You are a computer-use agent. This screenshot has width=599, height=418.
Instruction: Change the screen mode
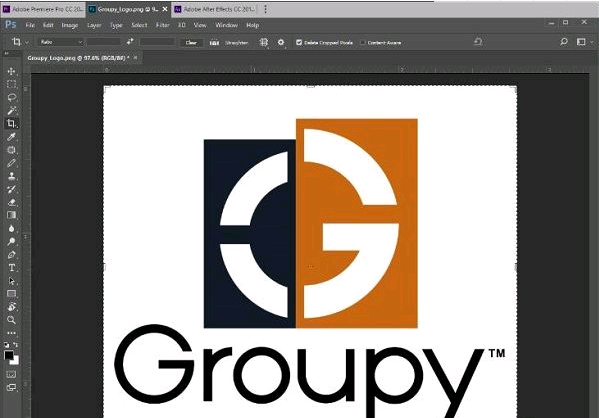pos(11,387)
